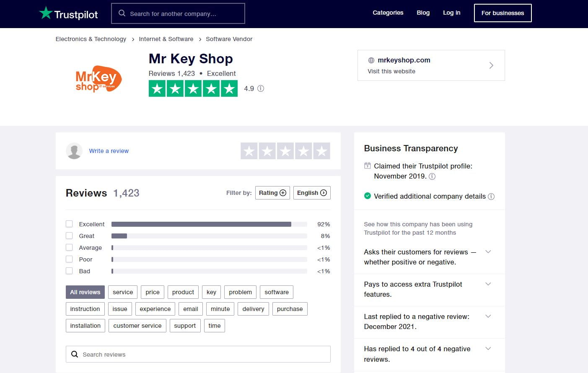Select the 'customer service' keyword tag
588x373 pixels.
pyautogui.click(x=137, y=326)
